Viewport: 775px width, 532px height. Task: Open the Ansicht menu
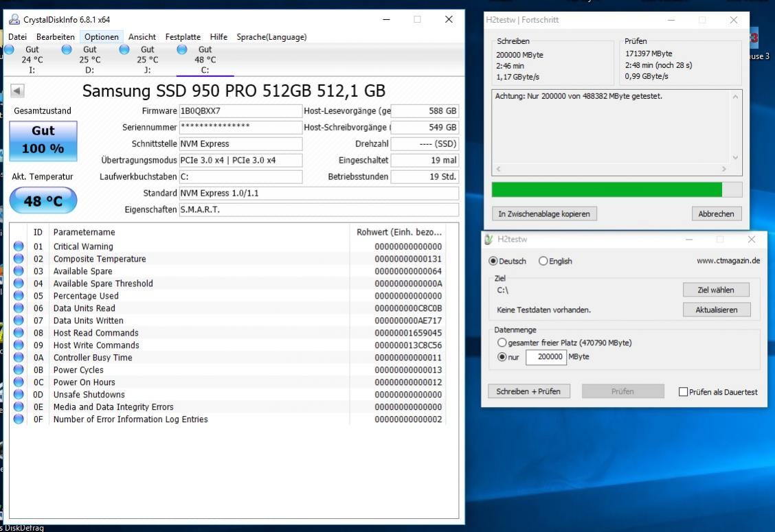(x=142, y=37)
